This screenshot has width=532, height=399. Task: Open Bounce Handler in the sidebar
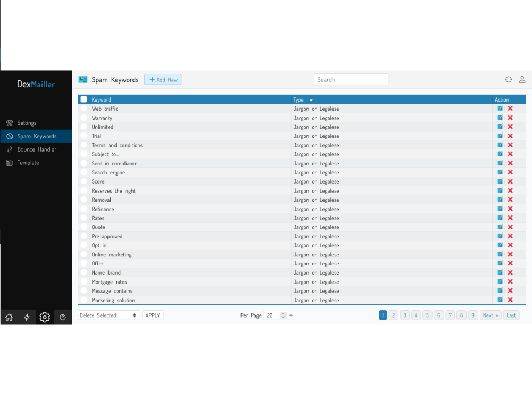(x=37, y=149)
